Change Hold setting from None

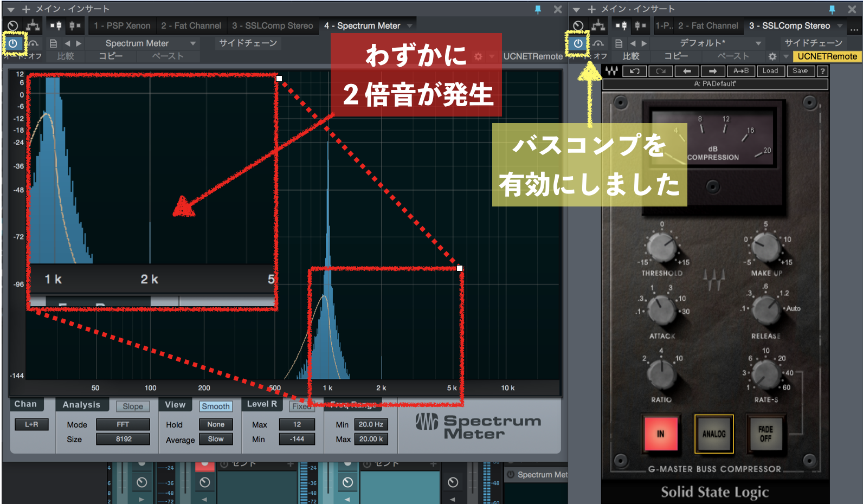(216, 424)
